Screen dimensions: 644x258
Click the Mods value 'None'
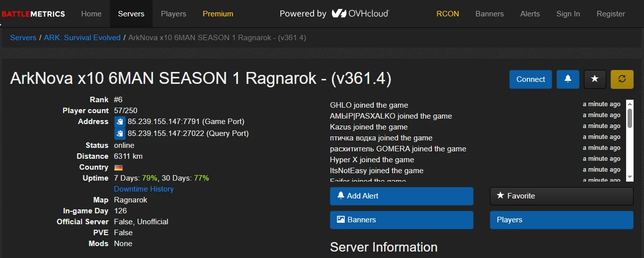point(123,244)
